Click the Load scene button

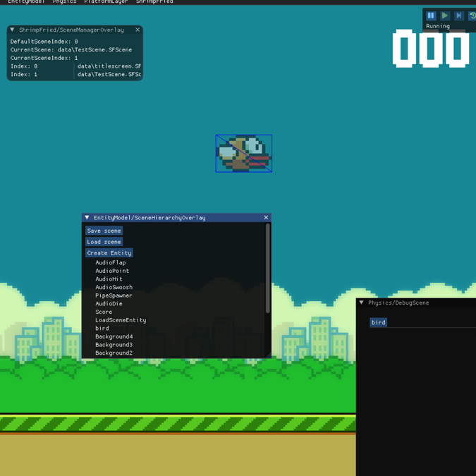104,242
